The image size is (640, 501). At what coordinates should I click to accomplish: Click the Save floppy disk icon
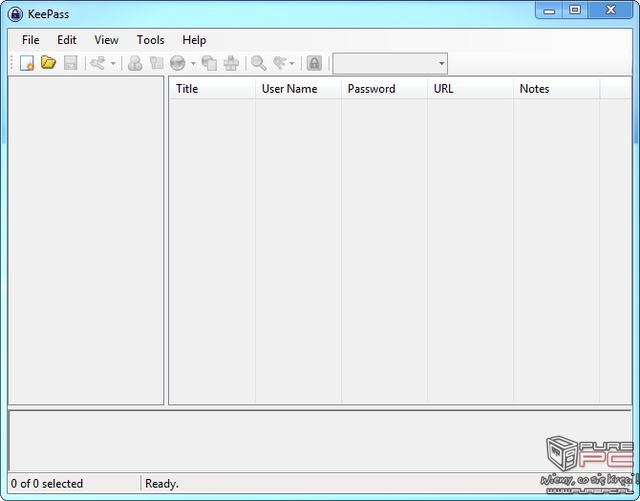coord(71,63)
